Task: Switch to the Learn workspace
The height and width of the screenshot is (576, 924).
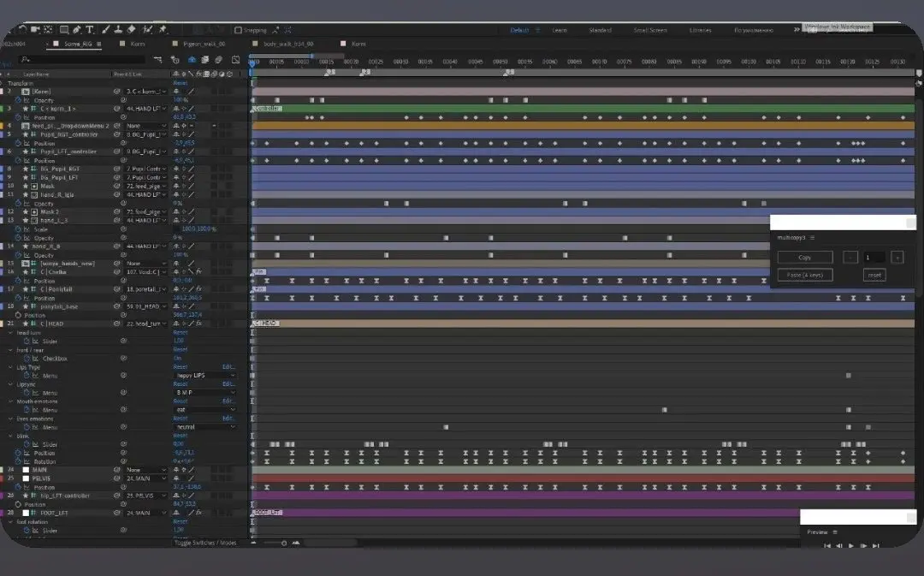Action: coord(560,30)
